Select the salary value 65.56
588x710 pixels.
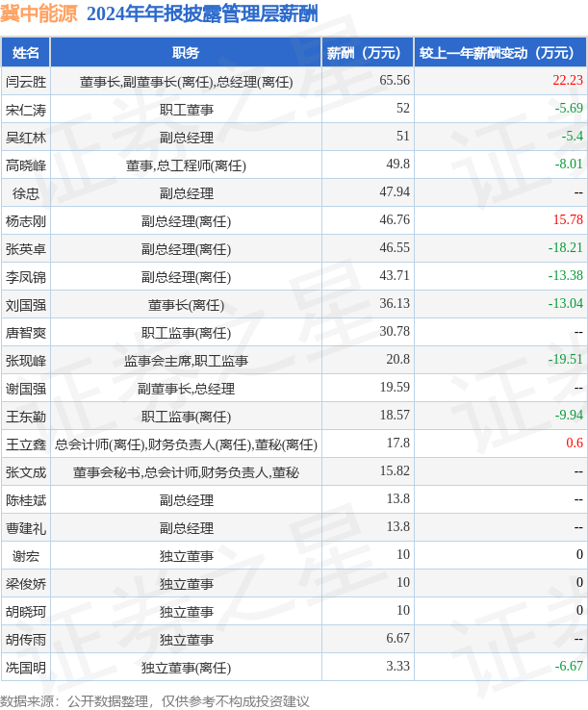(x=395, y=80)
